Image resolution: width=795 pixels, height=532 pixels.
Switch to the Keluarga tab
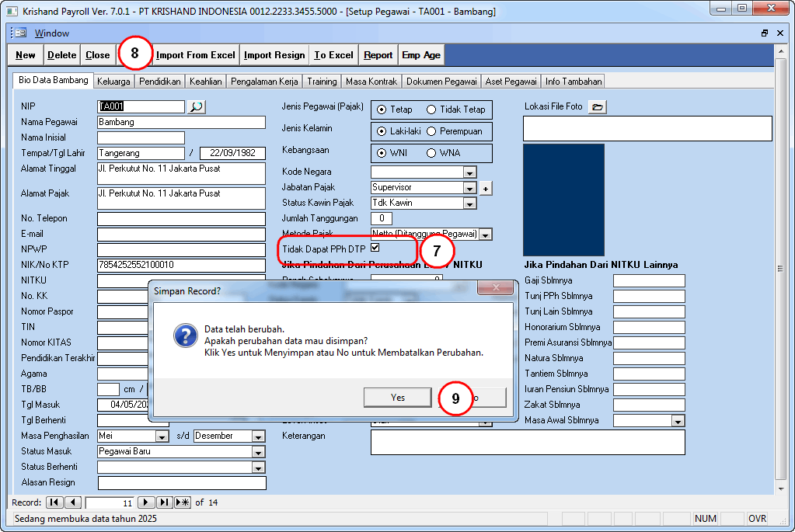pyautogui.click(x=113, y=82)
